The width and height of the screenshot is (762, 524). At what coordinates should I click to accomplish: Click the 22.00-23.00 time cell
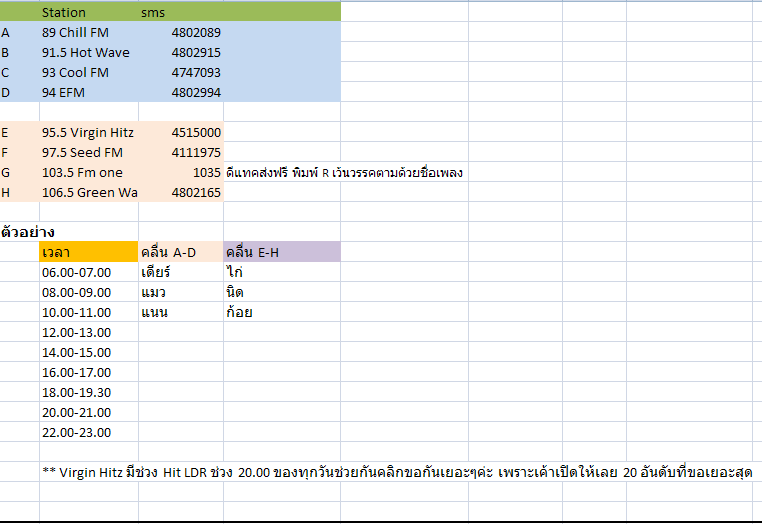[89, 432]
